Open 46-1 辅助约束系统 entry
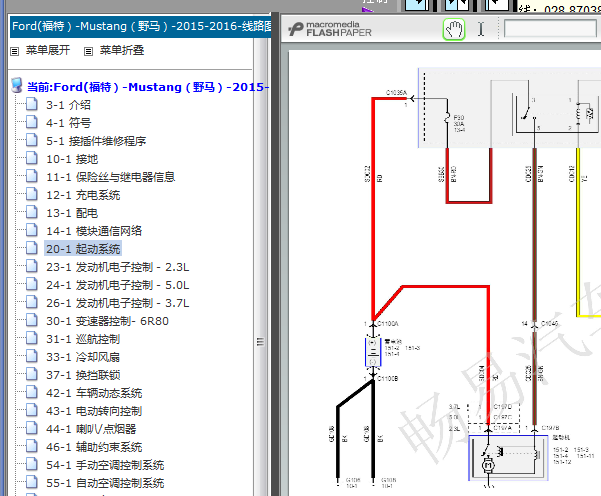Image resolution: width=601 pixels, height=496 pixels. [94, 447]
